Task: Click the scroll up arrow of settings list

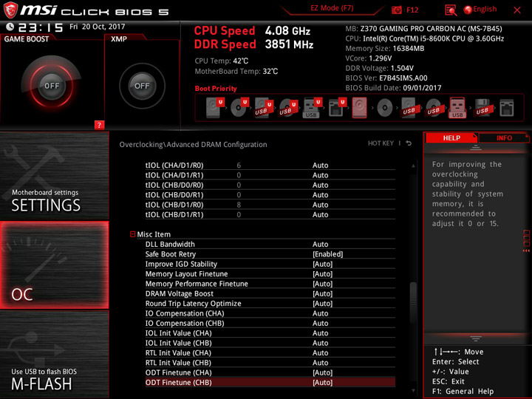Action: 413,166
